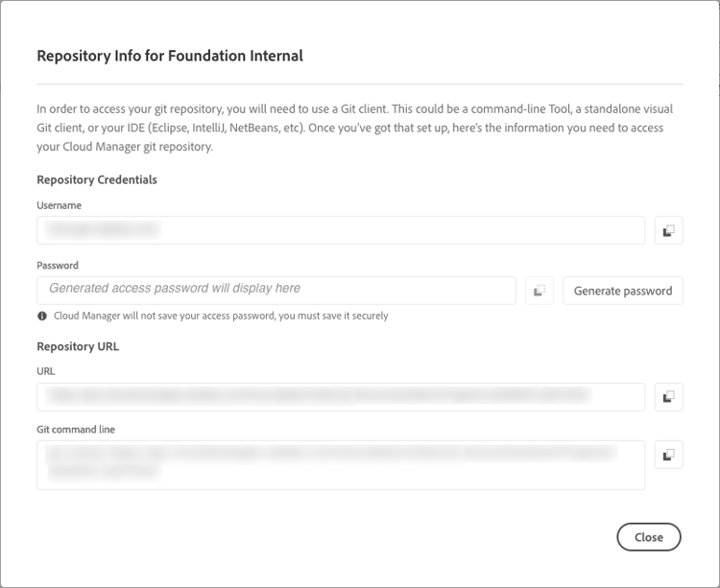Click the Password field label
Viewport: 720px width, 588px height.
58,265
